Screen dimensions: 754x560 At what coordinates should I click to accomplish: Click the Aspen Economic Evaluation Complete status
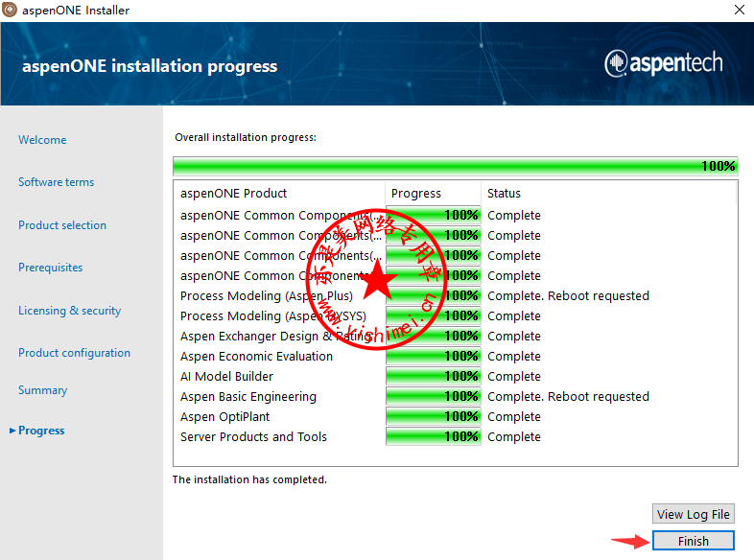coord(514,356)
